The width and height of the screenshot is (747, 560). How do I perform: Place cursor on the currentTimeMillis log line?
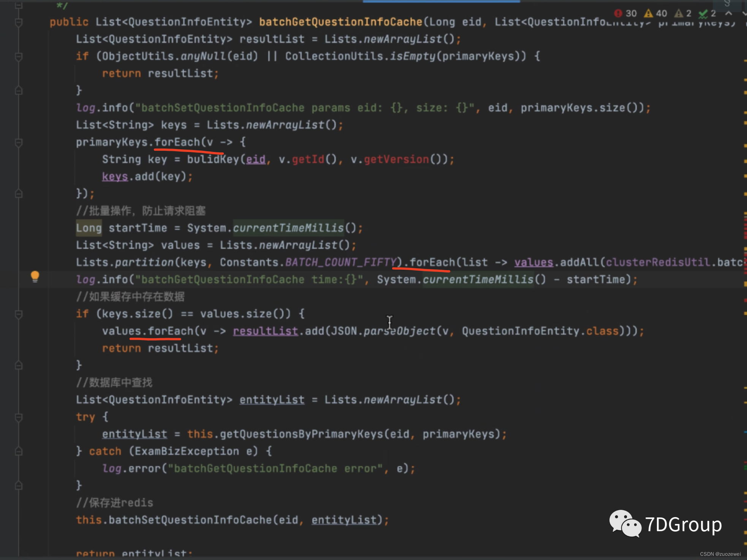point(478,280)
